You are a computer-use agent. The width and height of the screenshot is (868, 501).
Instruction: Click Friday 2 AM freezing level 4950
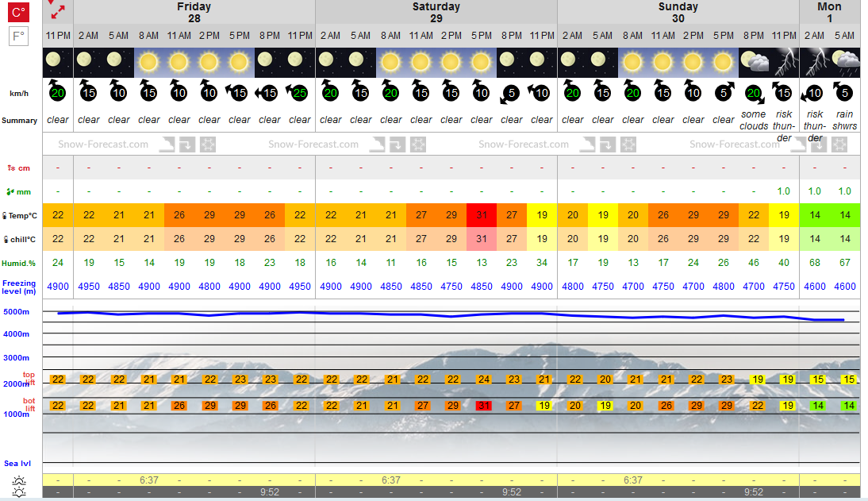coord(89,287)
